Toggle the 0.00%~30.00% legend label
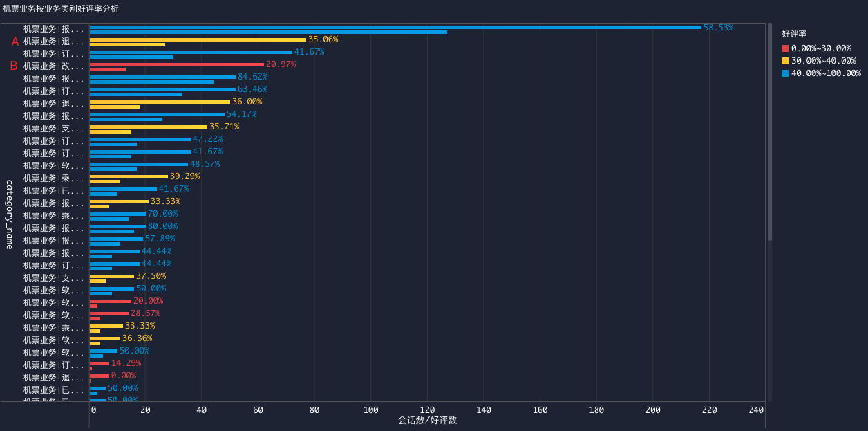Viewport: 868px width, 431px height. [x=821, y=48]
